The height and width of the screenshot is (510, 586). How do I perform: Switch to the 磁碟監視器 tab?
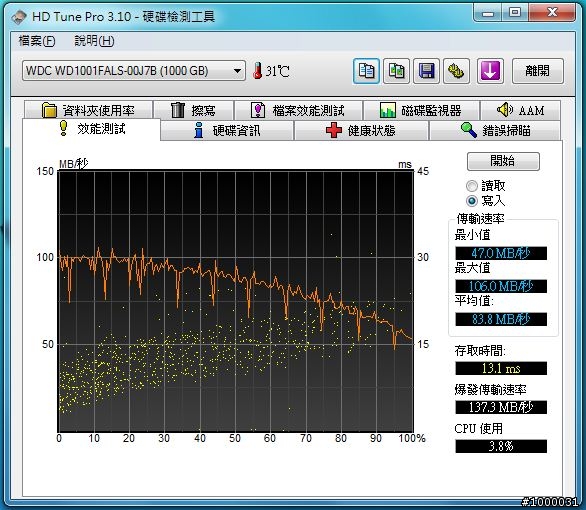[421, 110]
